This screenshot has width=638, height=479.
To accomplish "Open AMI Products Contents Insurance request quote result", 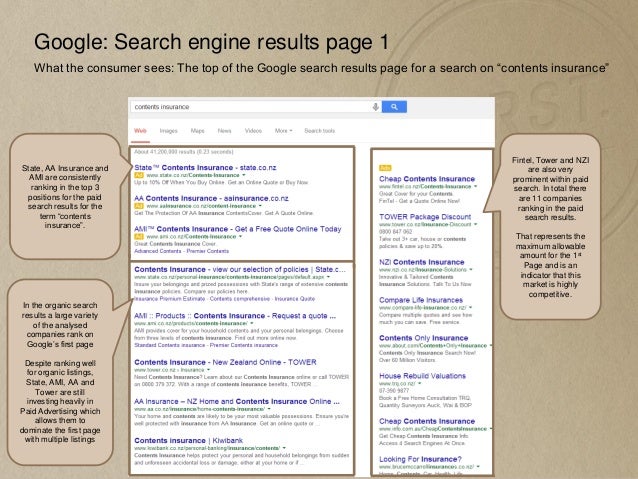I will [x=235, y=316].
